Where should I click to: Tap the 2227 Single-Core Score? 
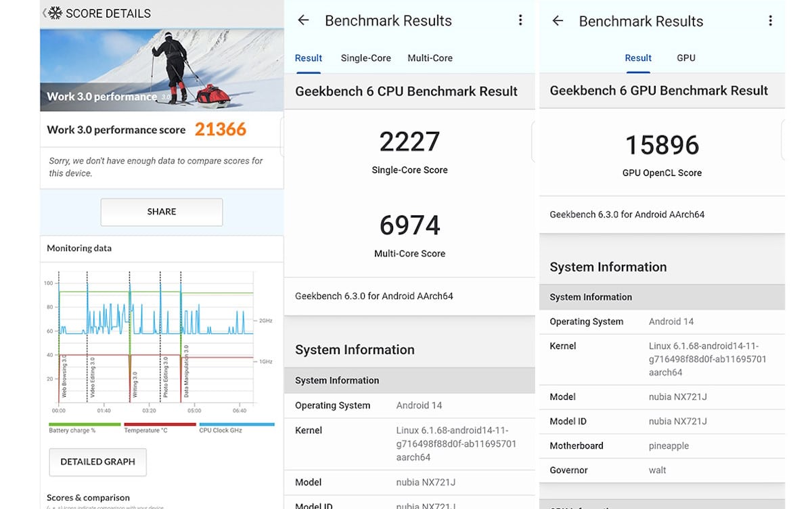click(409, 141)
